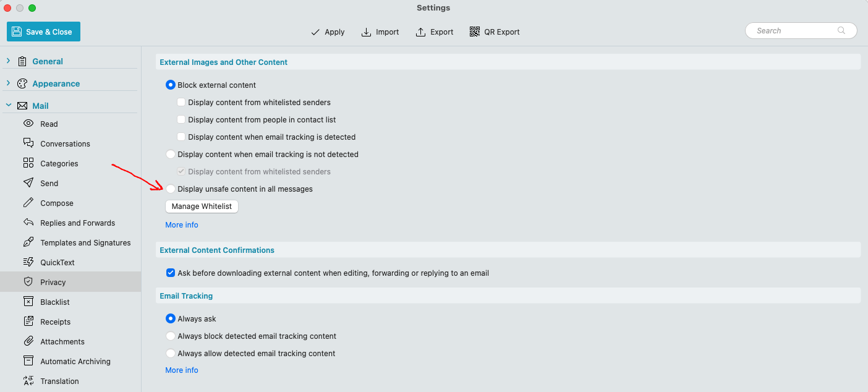This screenshot has height=392, width=868.
Task: Click the QR Export icon
Action: coord(475,32)
